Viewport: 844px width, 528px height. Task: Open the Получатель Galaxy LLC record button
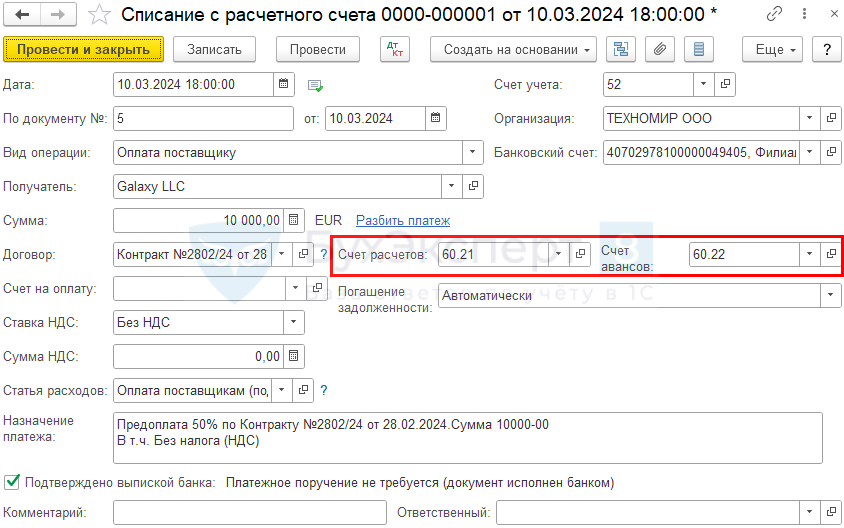474,186
